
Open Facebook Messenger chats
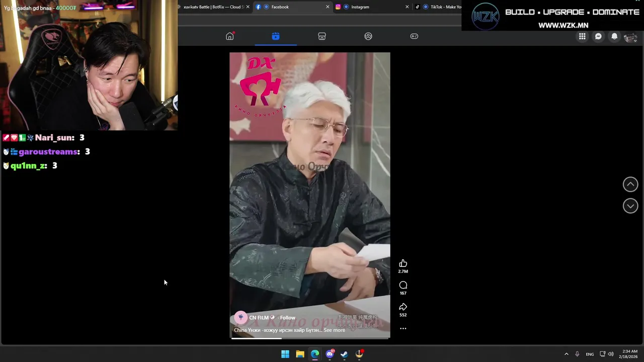(x=598, y=36)
